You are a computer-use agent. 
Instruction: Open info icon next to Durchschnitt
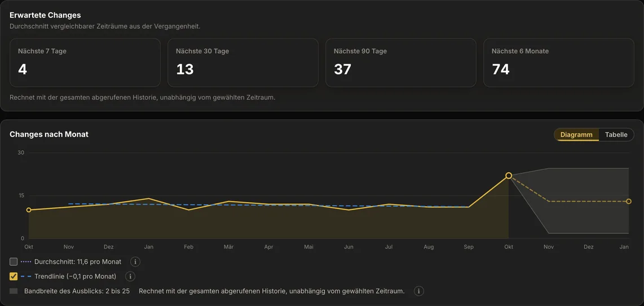coord(135,261)
